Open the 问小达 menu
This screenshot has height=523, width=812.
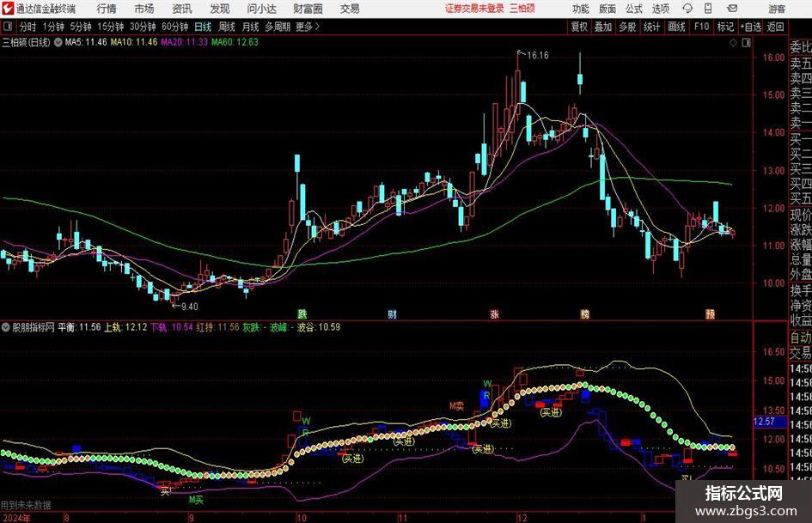coord(261,9)
